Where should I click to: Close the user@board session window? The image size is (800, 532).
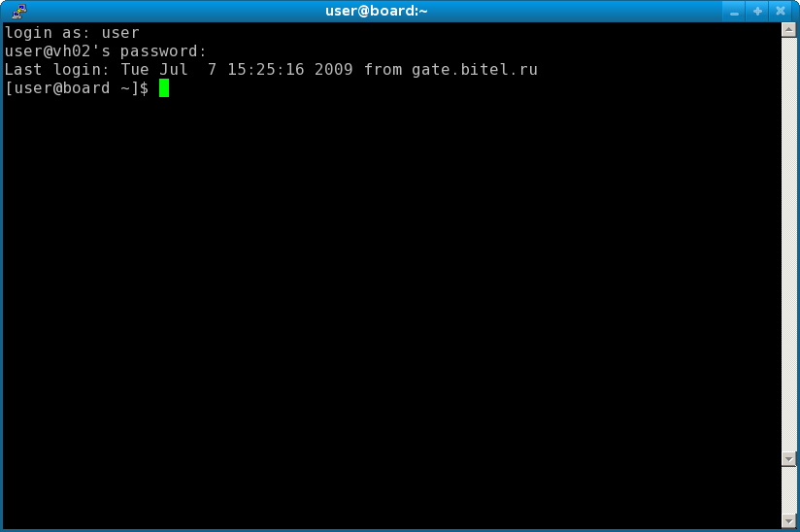[x=781, y=12]
